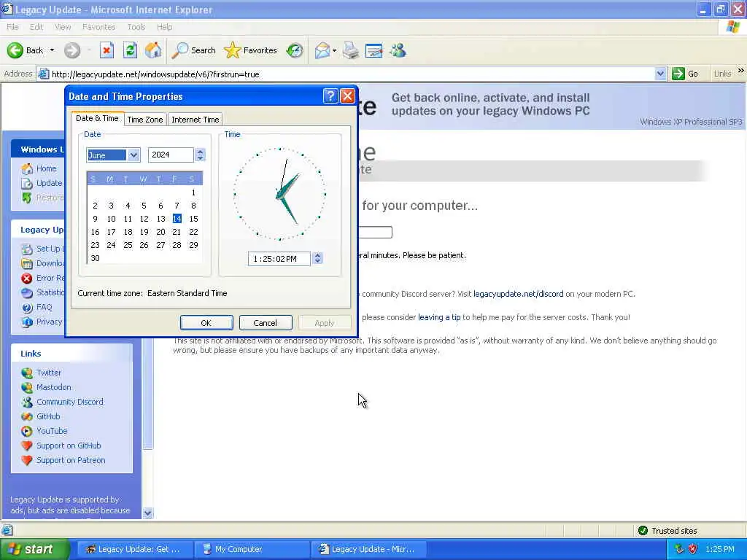The width and height of the screenshot is (747, 560).
Task: Decrease the time with the down spinner
Action: click(x=318, y=262)
